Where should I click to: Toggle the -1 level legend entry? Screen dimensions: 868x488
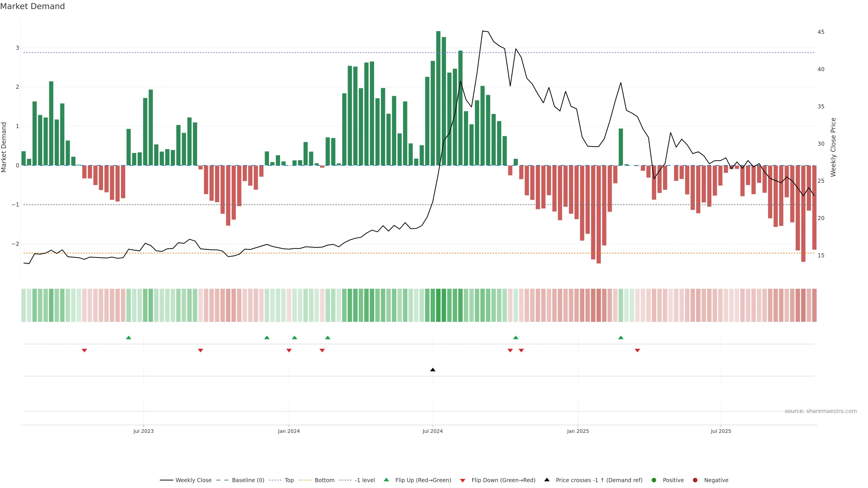365,480
